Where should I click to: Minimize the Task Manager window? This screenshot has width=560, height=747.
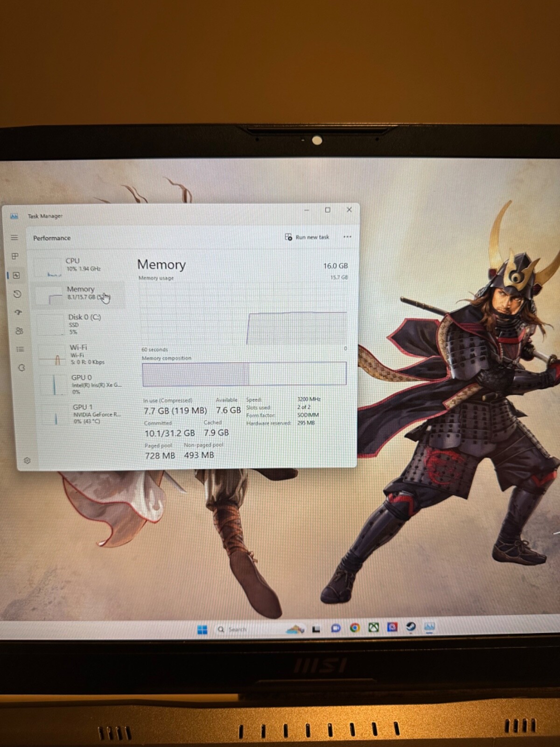[x=307, y=210]
